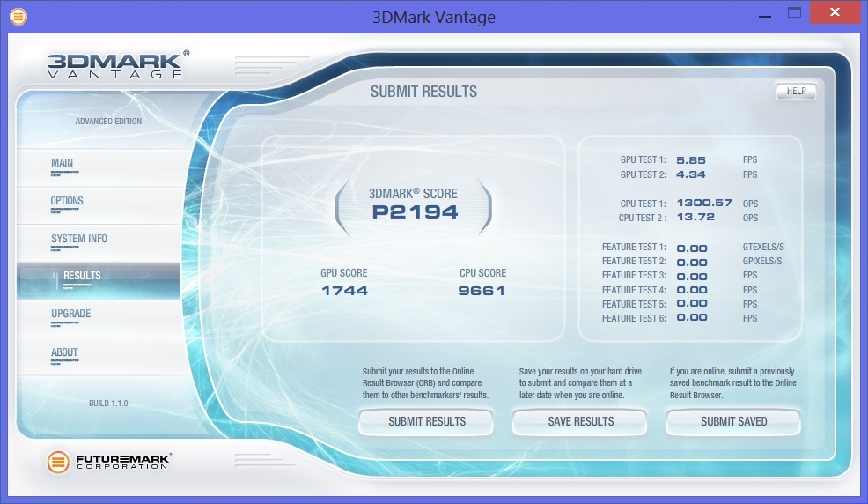Click the P2194 3DMark score value
This screenshot has width=868, height=504.
(x=416, y=212)
